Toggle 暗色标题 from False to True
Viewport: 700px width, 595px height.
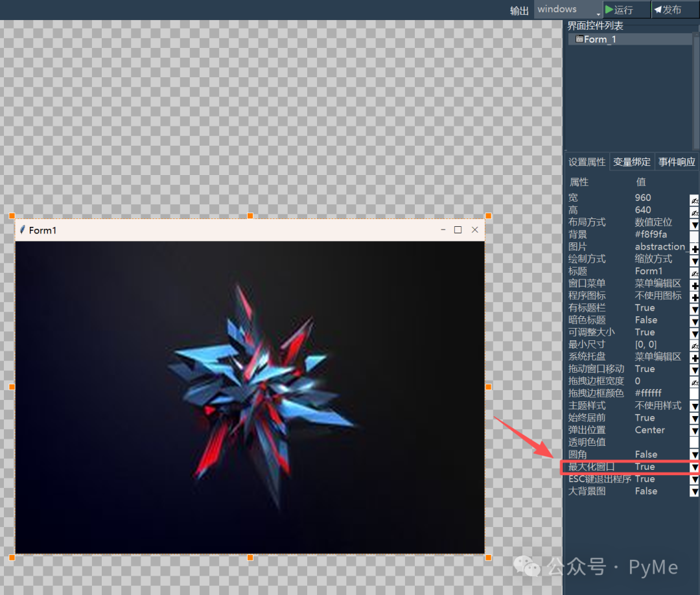[x=694, y=320]
